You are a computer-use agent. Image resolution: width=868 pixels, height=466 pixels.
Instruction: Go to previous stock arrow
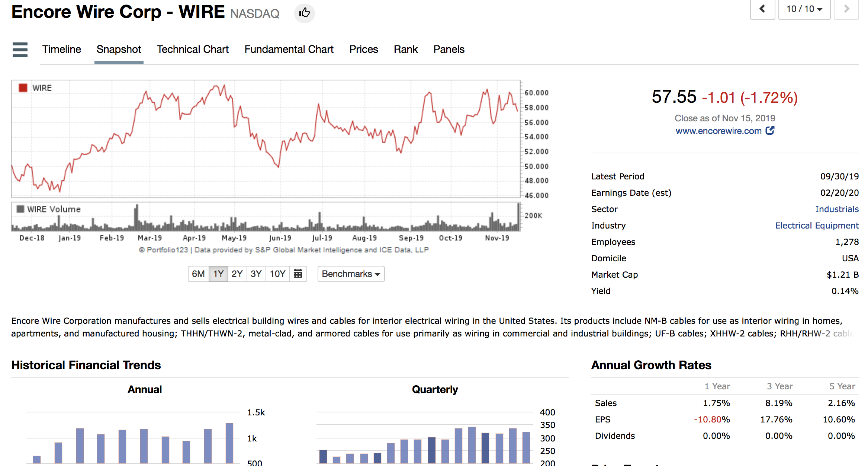click(762, 9)
